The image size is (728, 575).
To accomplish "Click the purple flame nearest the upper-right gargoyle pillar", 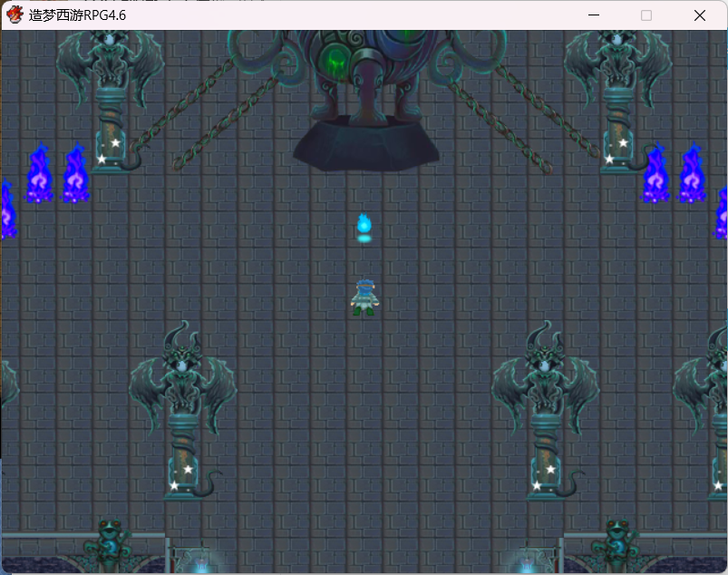I will coord(655,173).
